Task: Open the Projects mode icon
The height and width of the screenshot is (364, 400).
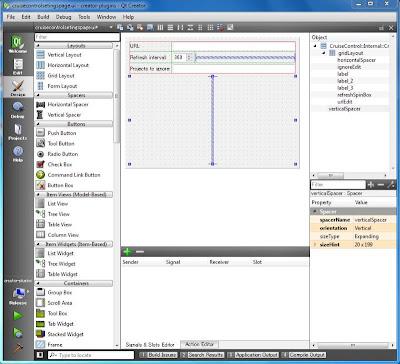Action: point(18,132)
